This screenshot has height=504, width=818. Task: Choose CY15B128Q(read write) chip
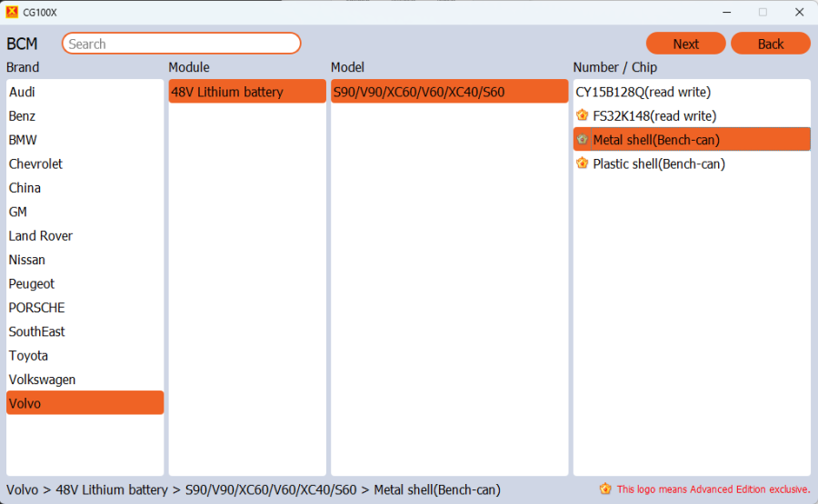coord(643,92)
